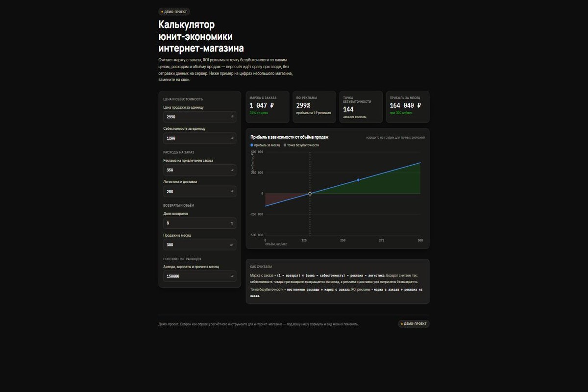Image resolution: width=588 pixels, height=392 pixels.
Task: Click the Прибыль за месяц value 164 040 ₽
Action: pos(405,105)
